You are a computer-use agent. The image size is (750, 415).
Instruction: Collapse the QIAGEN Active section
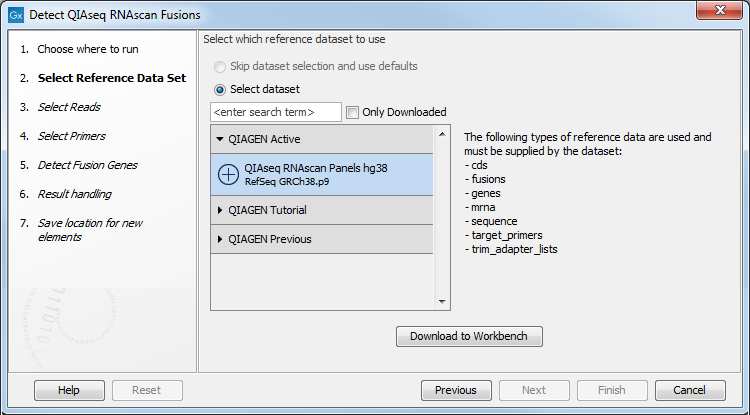point(220,139)
